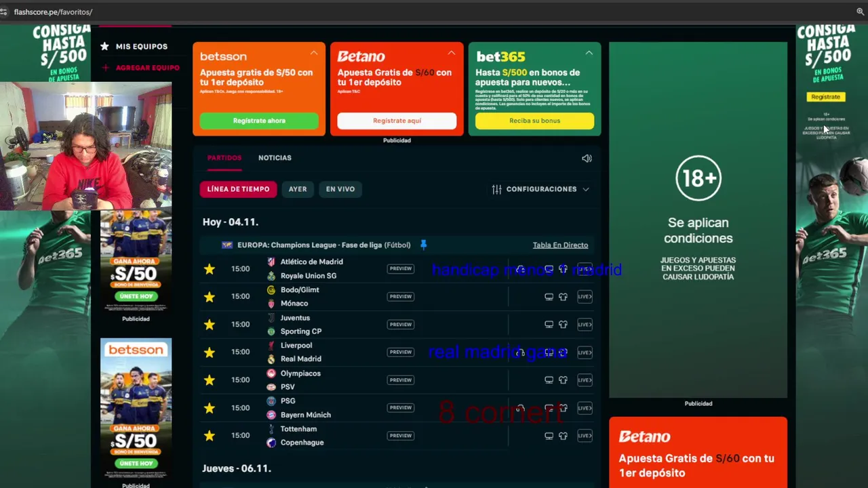Collapse the bet365 ad card chevron
This screenshot has height=488, width=868.
[589, 52]
